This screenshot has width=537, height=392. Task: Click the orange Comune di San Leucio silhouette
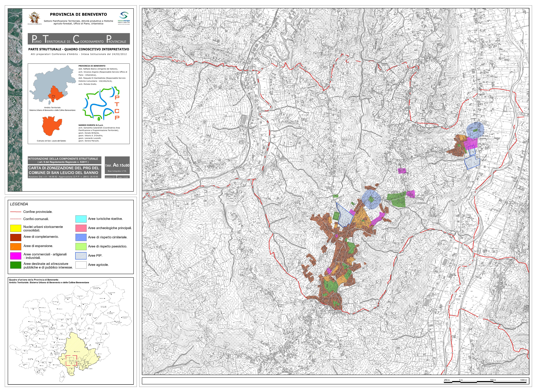pyautogui.click(x=52, y=126)
